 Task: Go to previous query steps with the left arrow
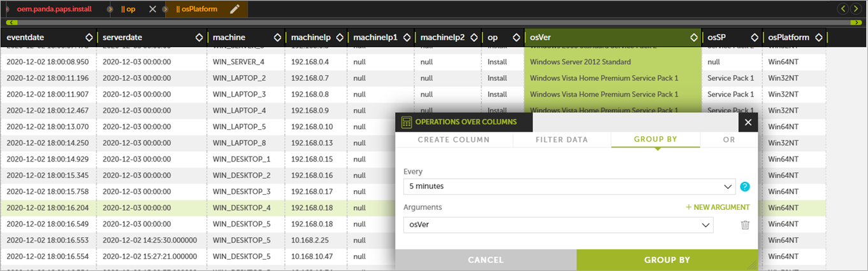(843, 9)
